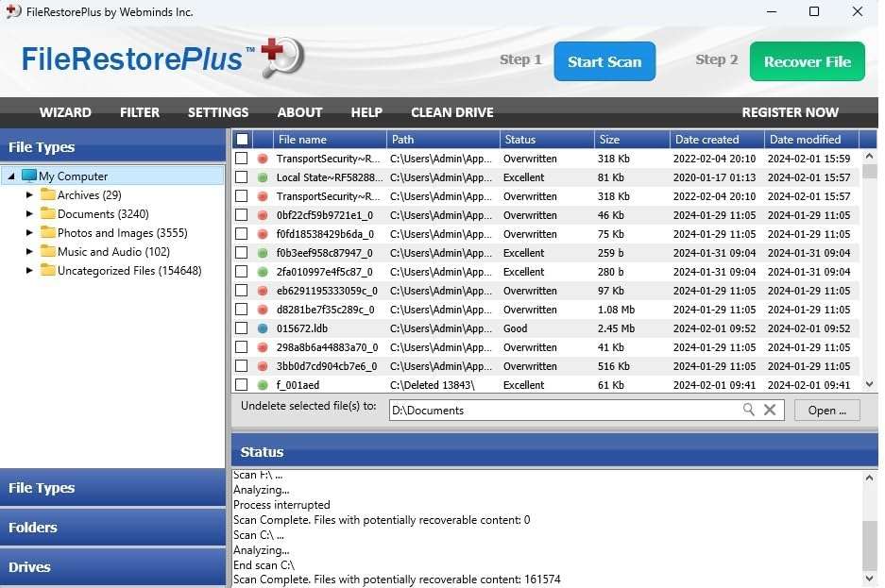
Task: Click red status dot for 3bb0d7cd904cb7e6_0
Action: tap(263, 366)
